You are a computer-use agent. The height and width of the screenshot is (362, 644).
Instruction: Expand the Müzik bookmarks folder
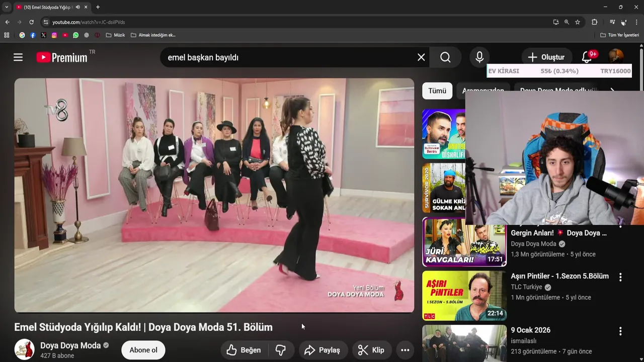point(116,35)
